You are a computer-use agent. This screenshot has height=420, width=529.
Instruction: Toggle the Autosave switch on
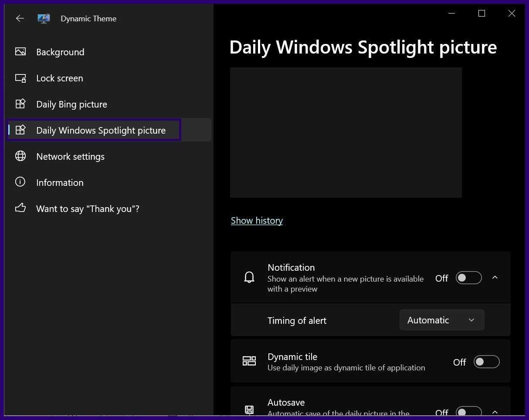click(468, 412)
